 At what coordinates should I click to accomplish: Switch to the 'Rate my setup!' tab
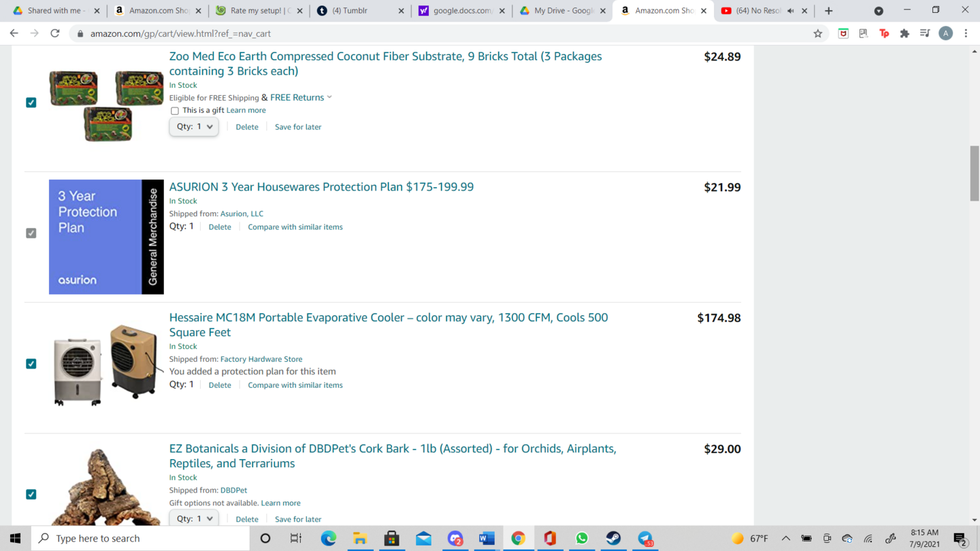(x=261, y=11)
